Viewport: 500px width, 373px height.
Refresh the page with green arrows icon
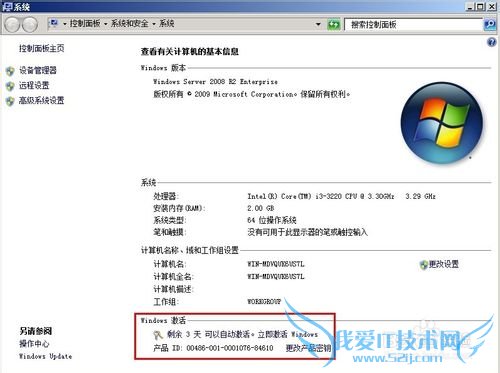click(x=334, y=24)
